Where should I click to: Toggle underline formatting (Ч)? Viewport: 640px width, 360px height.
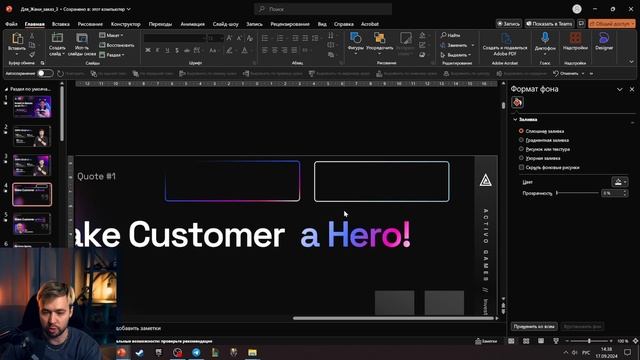[167, 50]
